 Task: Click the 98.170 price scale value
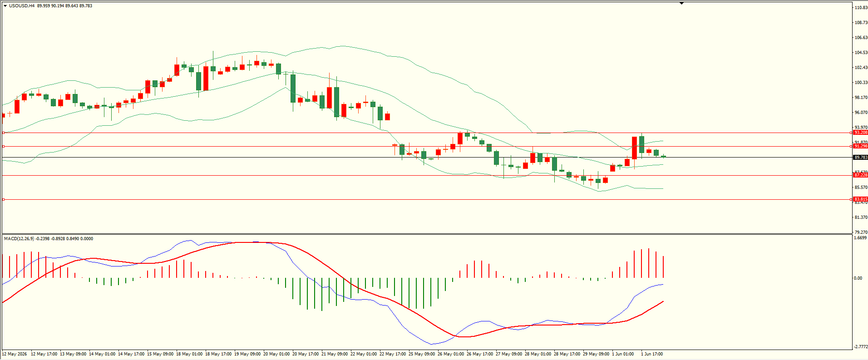pyautogui.click(x=861, y=98)
